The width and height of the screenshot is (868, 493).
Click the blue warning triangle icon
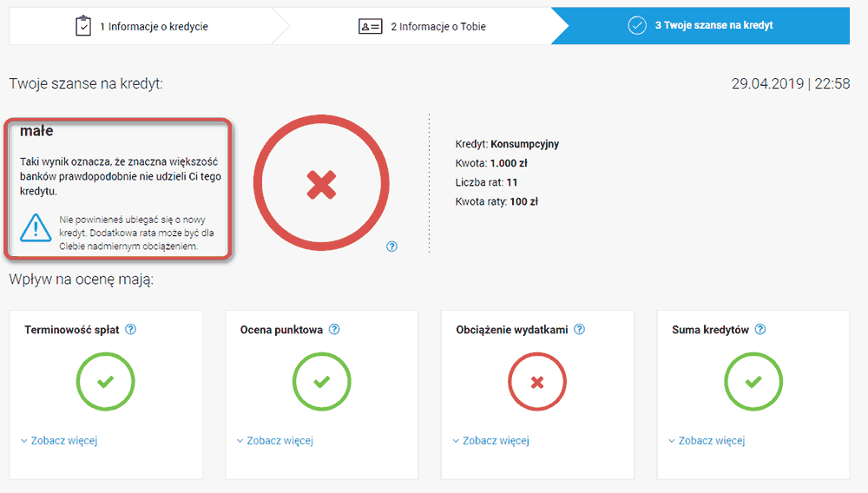point(36,227)
